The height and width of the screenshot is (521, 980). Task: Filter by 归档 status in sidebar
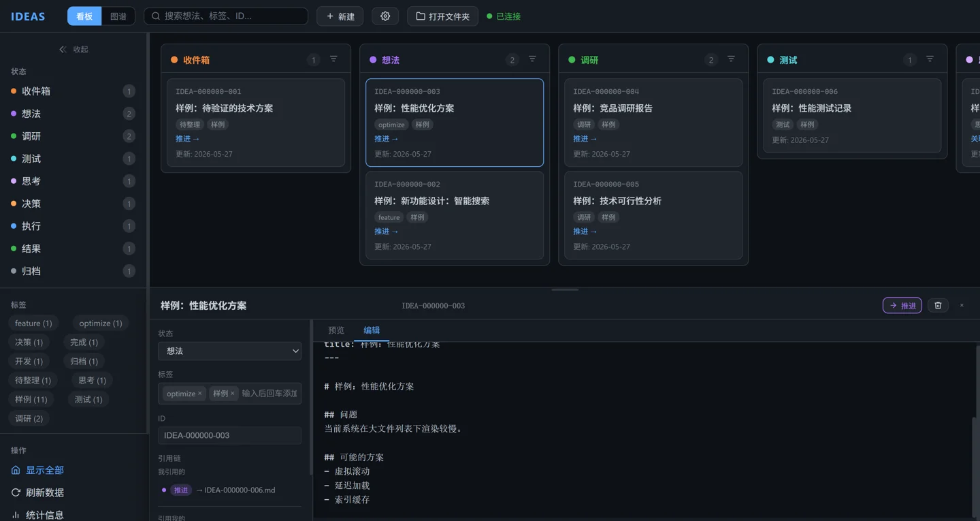tap(73, 271)
